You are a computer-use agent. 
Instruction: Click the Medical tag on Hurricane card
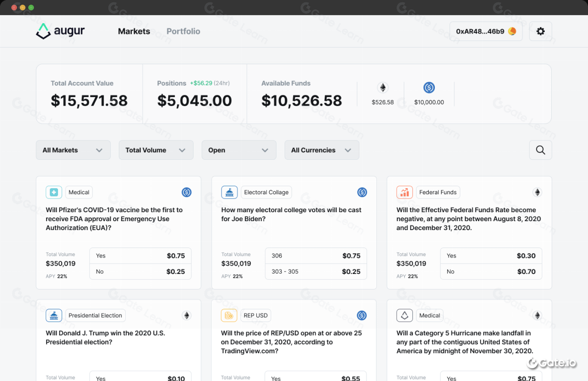pyautogui.click(x=430, y=315)
